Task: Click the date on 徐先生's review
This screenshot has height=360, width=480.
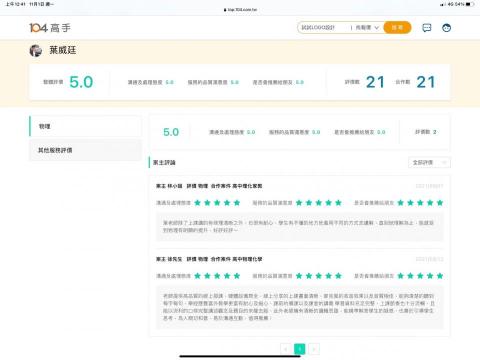Action: (x=429, y=259)
